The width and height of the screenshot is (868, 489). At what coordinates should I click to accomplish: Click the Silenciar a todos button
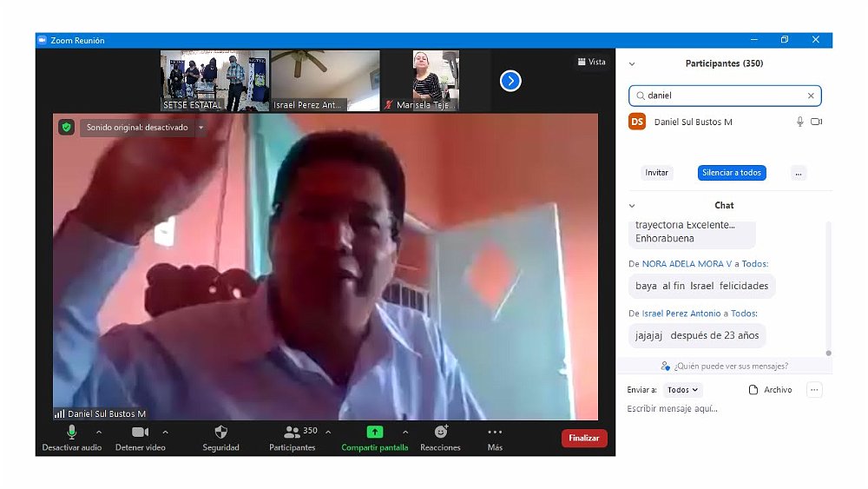(x=732, y=173)
